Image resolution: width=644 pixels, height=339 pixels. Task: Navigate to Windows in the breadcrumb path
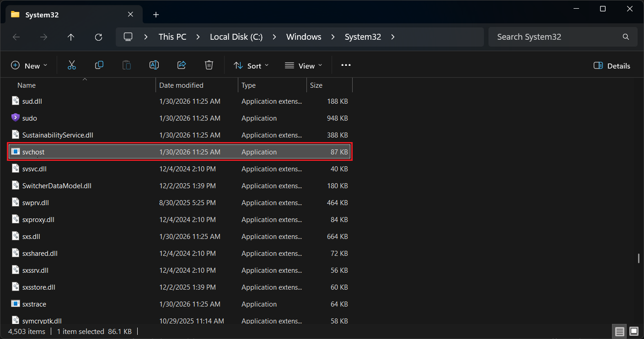304,37
